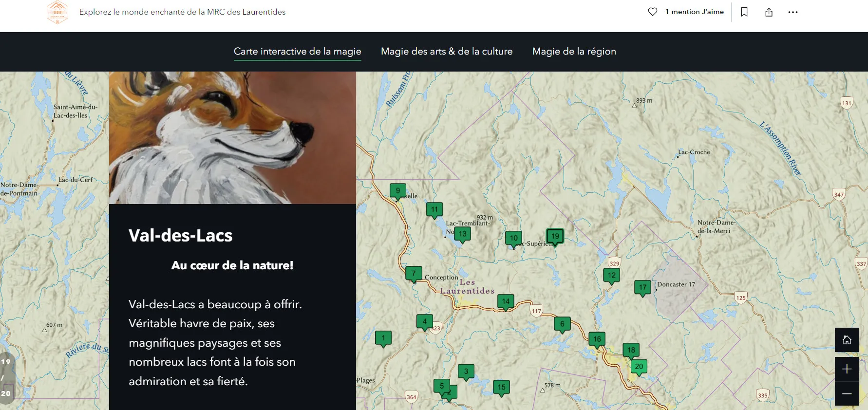Image resolution: width=868 pixels, height=410 pixels.
Task: Select map marker number 19
Action: click(555, 236)
